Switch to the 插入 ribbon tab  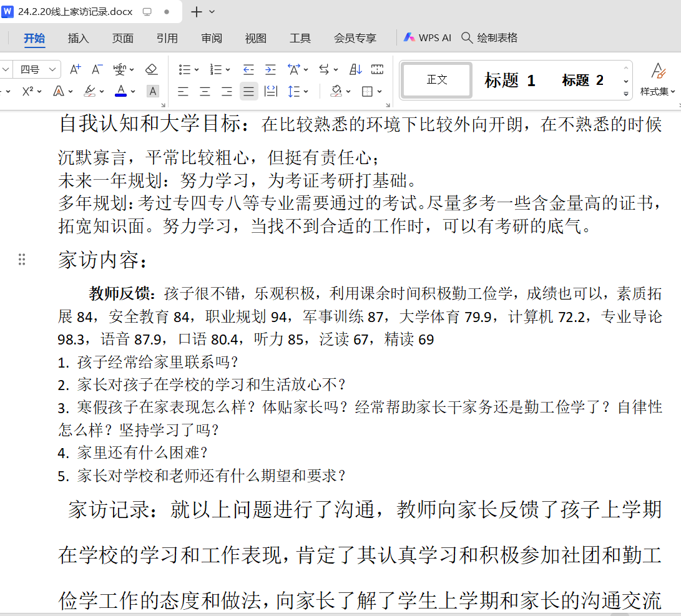(x=78, y=38)
